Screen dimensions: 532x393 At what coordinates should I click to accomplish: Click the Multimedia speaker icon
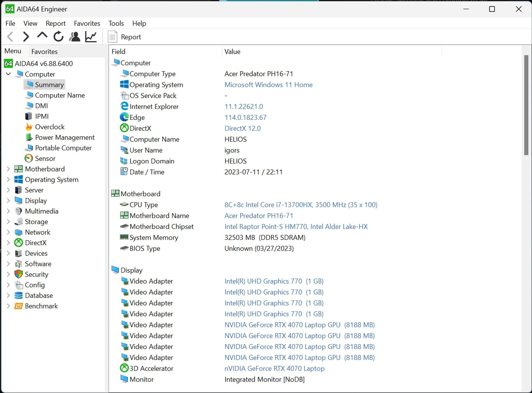coord(18,211)
